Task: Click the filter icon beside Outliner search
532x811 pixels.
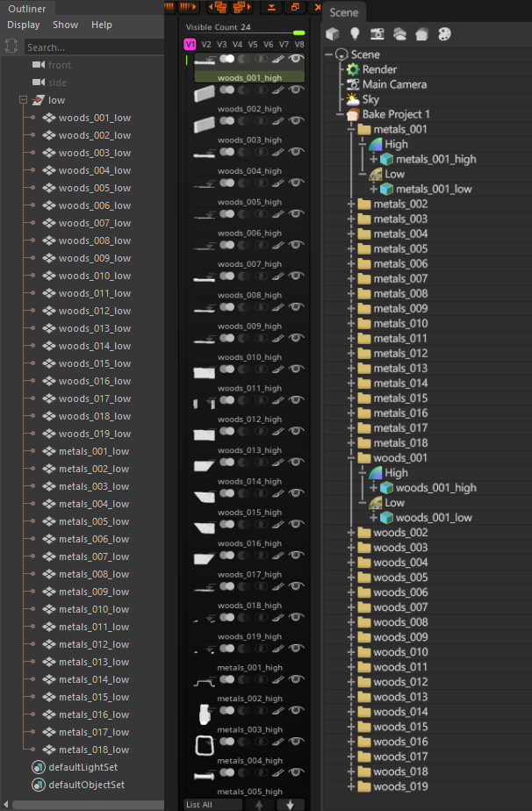Action: 12,47
